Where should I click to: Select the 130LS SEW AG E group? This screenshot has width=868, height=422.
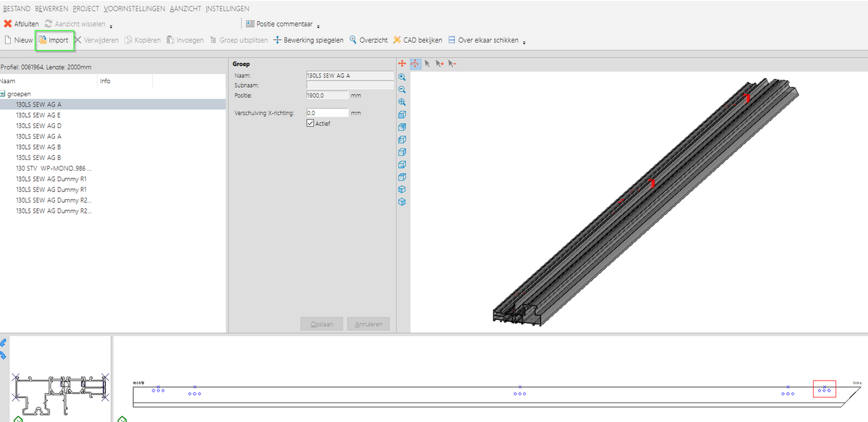pos(38,115)
